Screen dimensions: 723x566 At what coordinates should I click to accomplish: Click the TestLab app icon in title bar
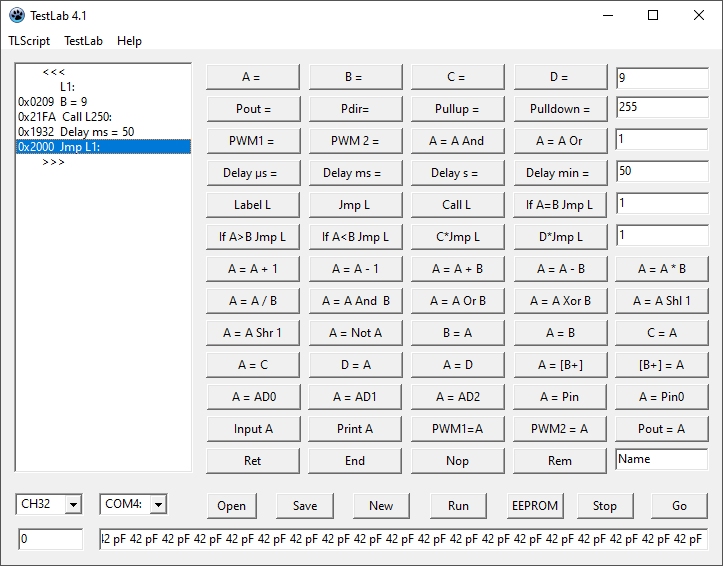coord(16,15)
